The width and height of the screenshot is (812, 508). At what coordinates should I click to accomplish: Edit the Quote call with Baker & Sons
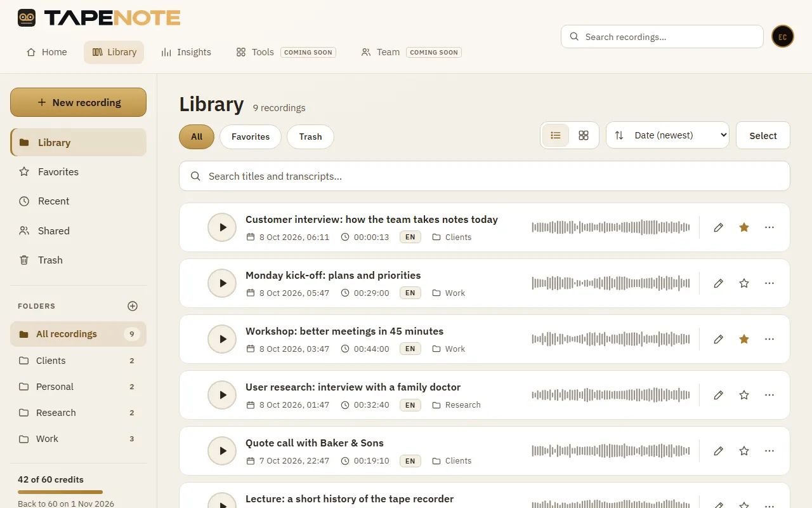[x=718, y=451]
